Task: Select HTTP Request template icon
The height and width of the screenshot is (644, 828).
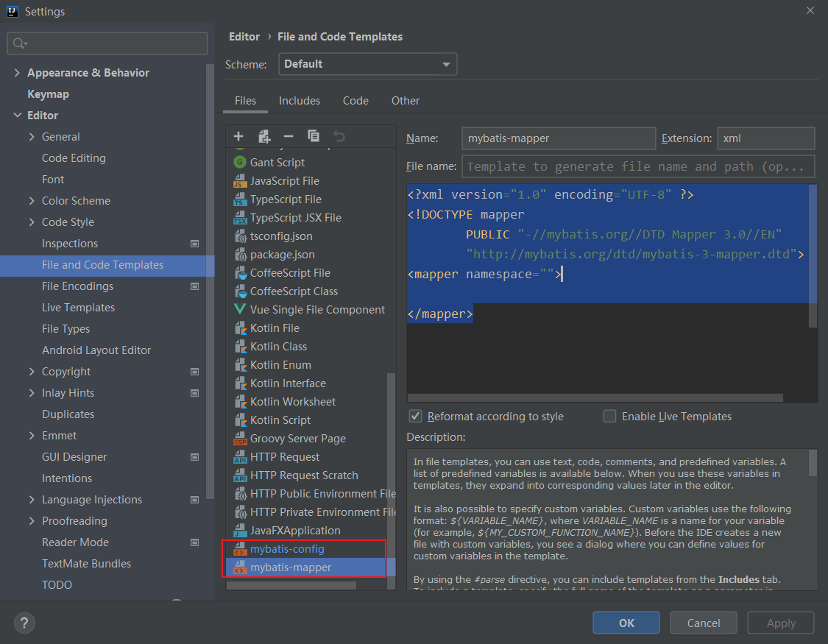Action: click(240, 458)
